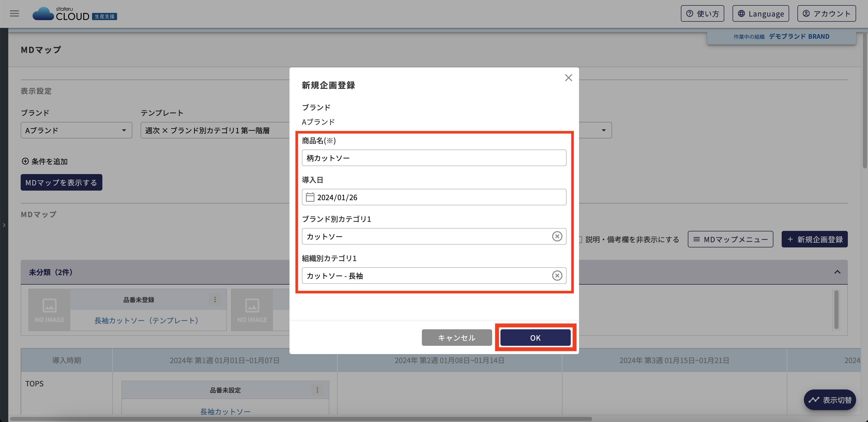Screen dimensions: 868x422
Task: Open the ブランド dropdown showing Aブランド
Action: pos(76,130)
